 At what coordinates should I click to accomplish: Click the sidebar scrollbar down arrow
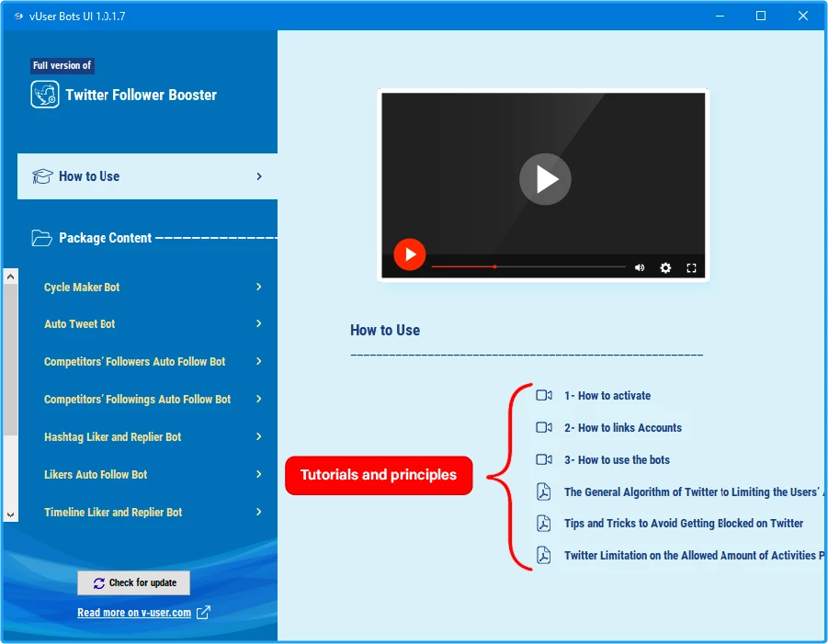coord(10,514)
